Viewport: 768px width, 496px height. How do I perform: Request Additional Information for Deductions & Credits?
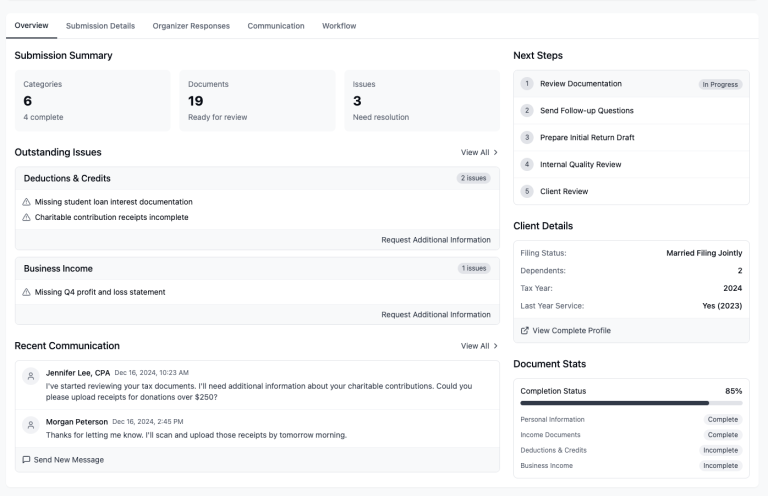[436, 240]
